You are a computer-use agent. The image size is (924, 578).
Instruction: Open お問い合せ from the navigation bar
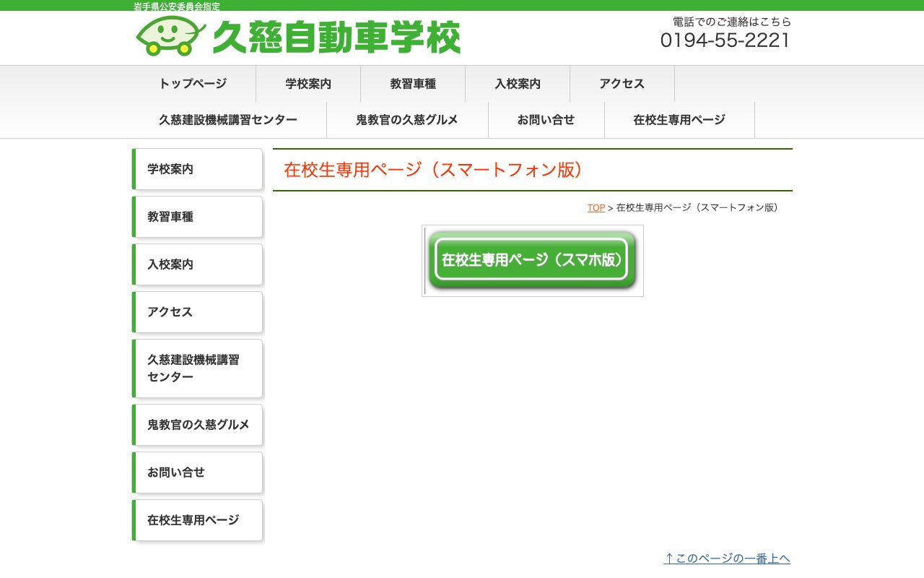point(547,120)
